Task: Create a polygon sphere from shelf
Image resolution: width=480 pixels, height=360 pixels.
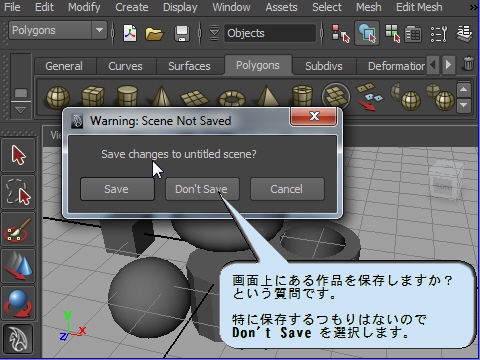Action: pyautogui.click(x=58, y=97)
